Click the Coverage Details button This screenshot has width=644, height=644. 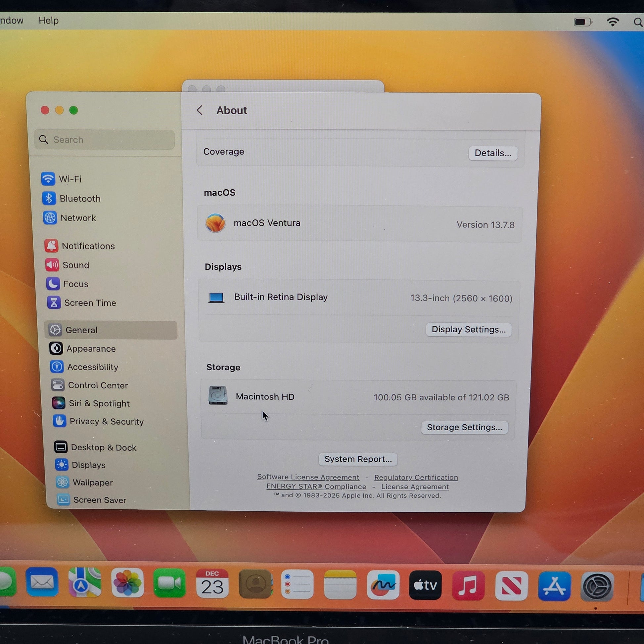pyautogui.click(x=492, y=153)
